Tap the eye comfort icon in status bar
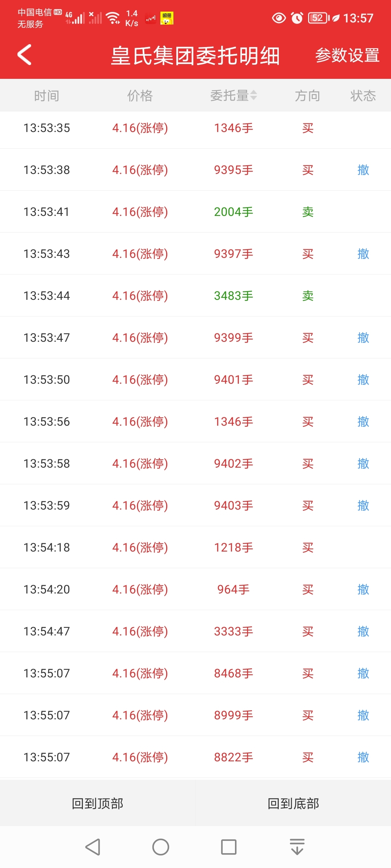Image resolution: width=391 pixels, height=868 pixels. (279, 18)
